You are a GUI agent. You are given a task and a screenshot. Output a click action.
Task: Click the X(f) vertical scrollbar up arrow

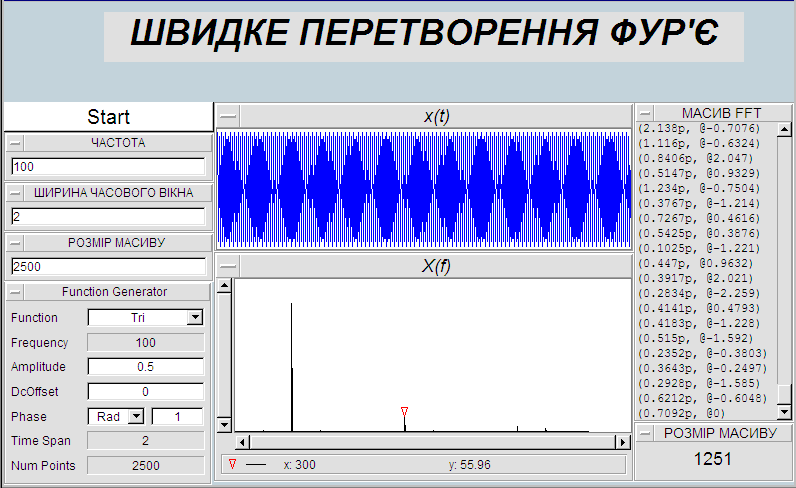tap(224, 286)
